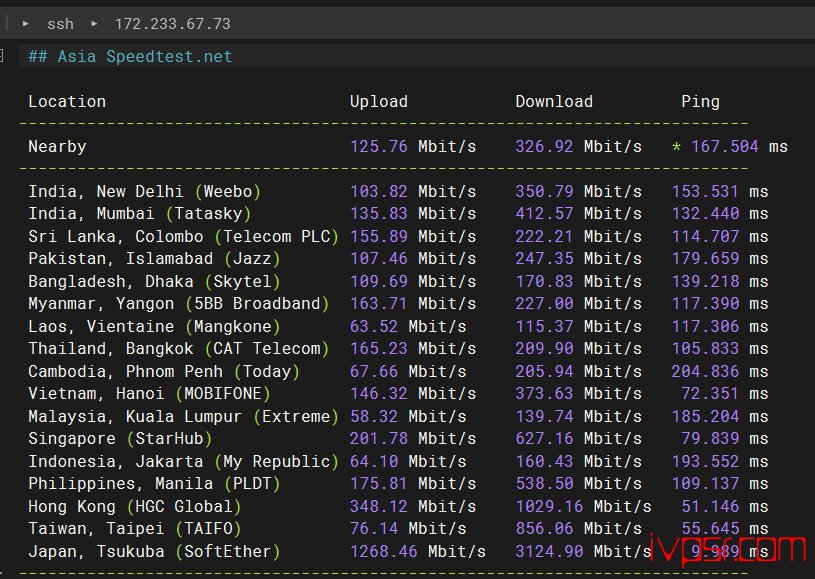Screen dimensions: 815x579
Task: Click Manila upload value 175.81
Action: tap(378, 484)
